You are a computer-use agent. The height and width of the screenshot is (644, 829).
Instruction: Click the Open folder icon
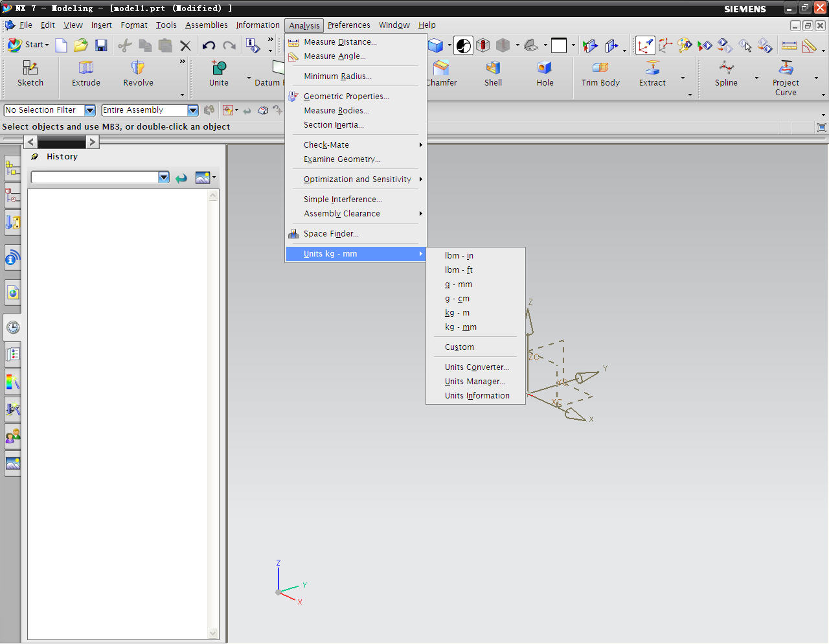tap(81, 45)
